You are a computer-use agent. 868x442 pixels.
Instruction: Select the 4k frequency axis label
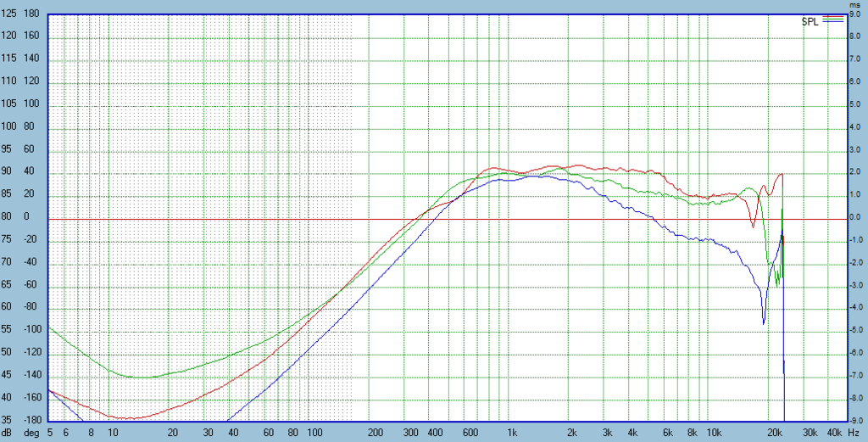[x=632, y=432]
